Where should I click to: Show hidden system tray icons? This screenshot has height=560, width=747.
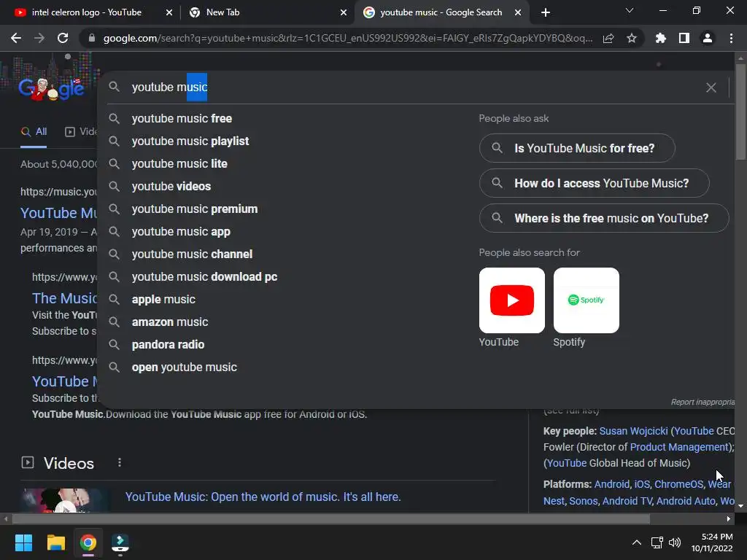click(636, 542)
